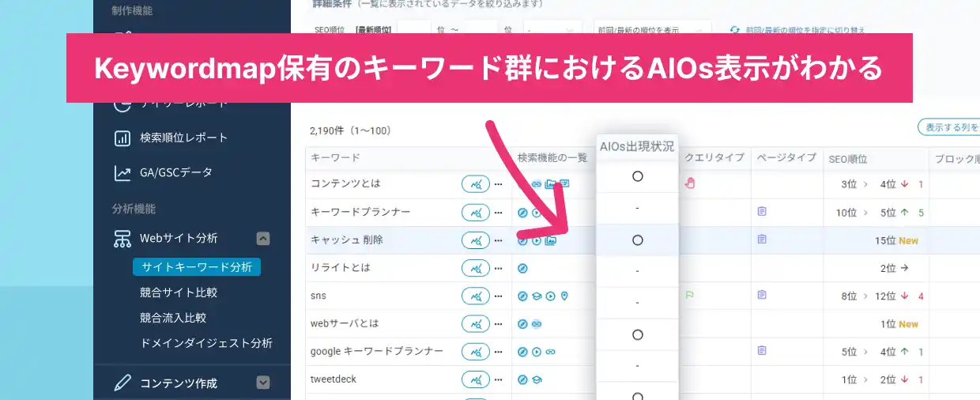The image size is (980, 400).
Task: Open analysis button for tweetdeck keyword
Action: [x=476, y=379]
